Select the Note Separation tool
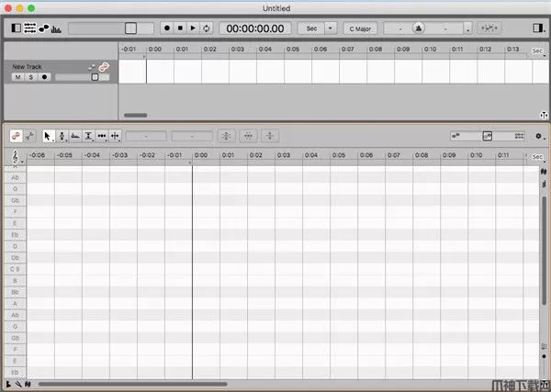 pos(116,136)
